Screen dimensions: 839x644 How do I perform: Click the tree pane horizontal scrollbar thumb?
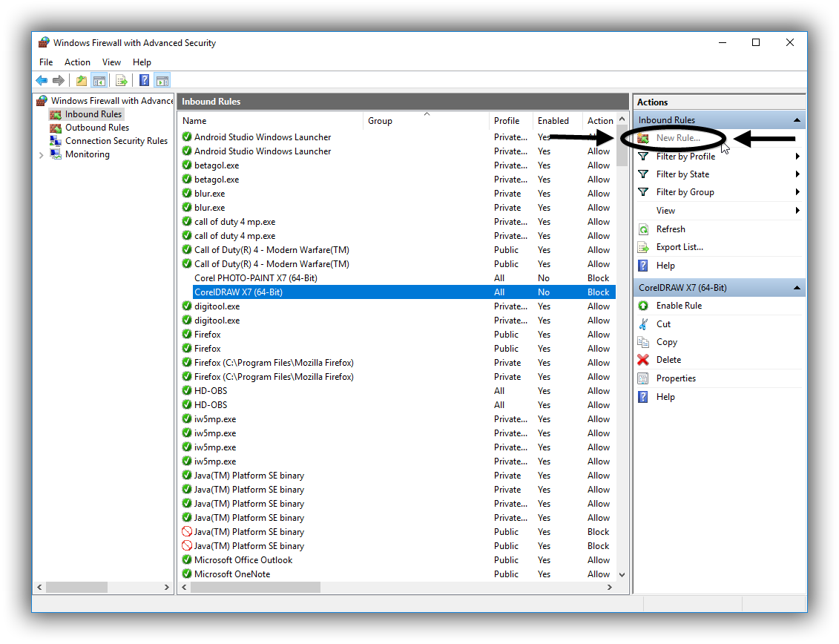click(76, 588)
